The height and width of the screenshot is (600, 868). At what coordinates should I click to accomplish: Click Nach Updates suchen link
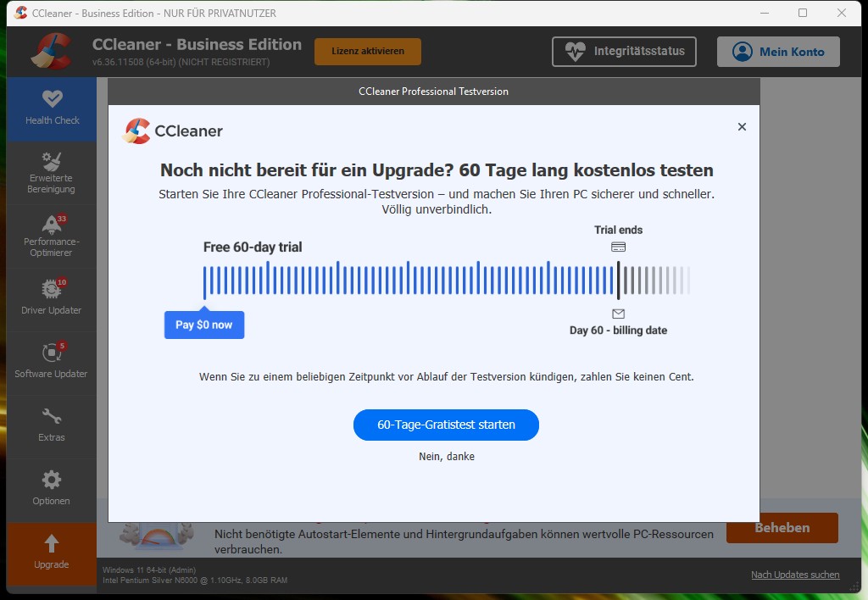(795, 575)
